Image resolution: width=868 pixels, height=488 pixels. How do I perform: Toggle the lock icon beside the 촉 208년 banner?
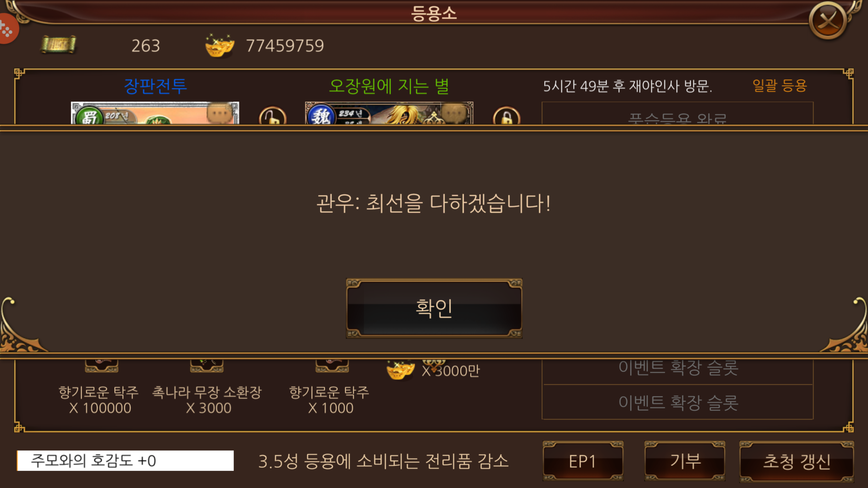pos(273,116)
